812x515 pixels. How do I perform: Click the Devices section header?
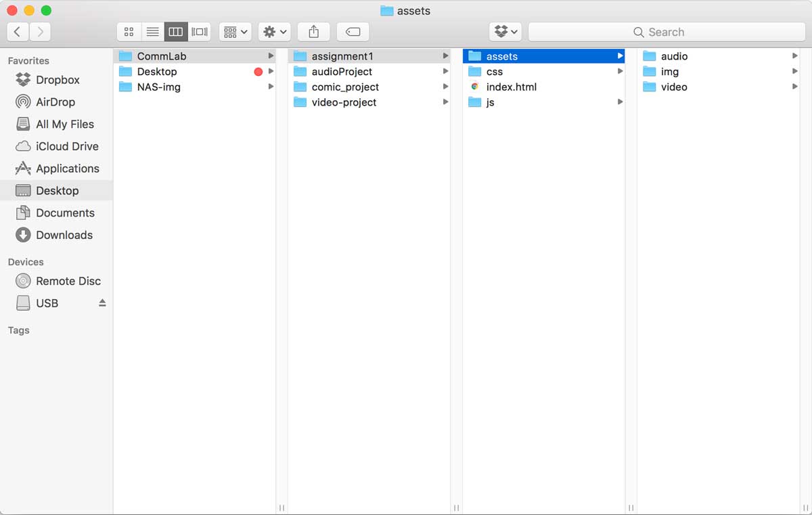26,262
